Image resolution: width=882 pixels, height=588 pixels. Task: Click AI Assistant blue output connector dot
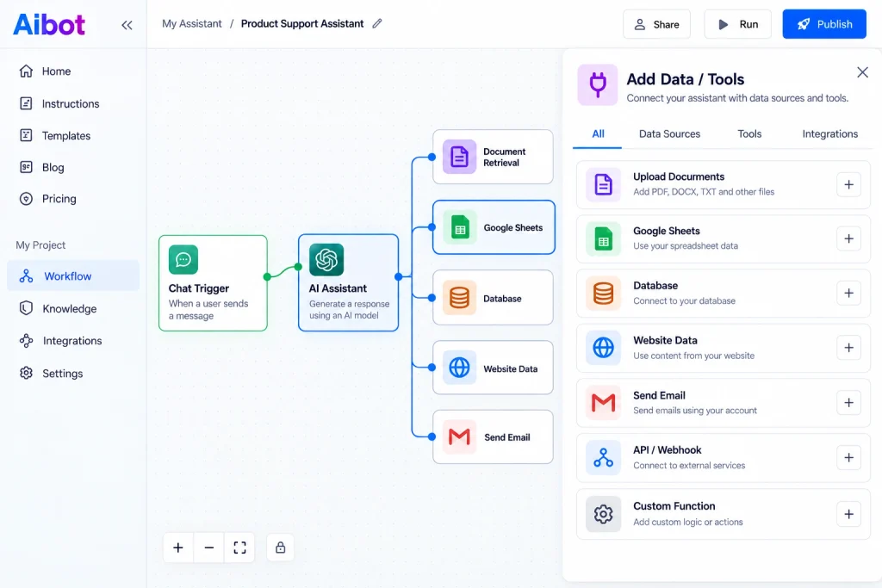(399, 276)
